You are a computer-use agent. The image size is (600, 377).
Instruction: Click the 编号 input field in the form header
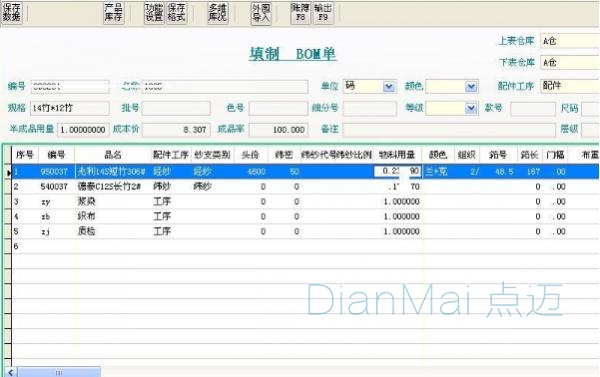[x=70, y=87]
